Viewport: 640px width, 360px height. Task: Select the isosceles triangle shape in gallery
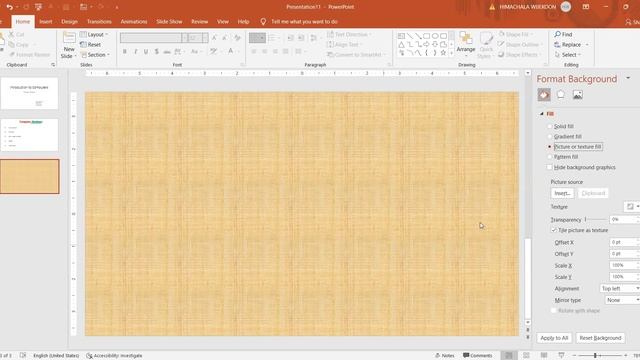pyautogui.click(x=401, y=44)
